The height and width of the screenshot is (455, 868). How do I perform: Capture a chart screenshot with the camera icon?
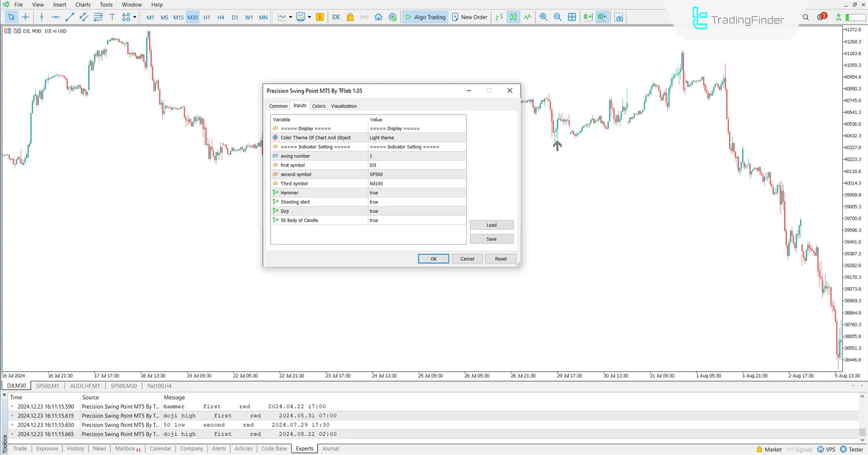tap(619, 17)
